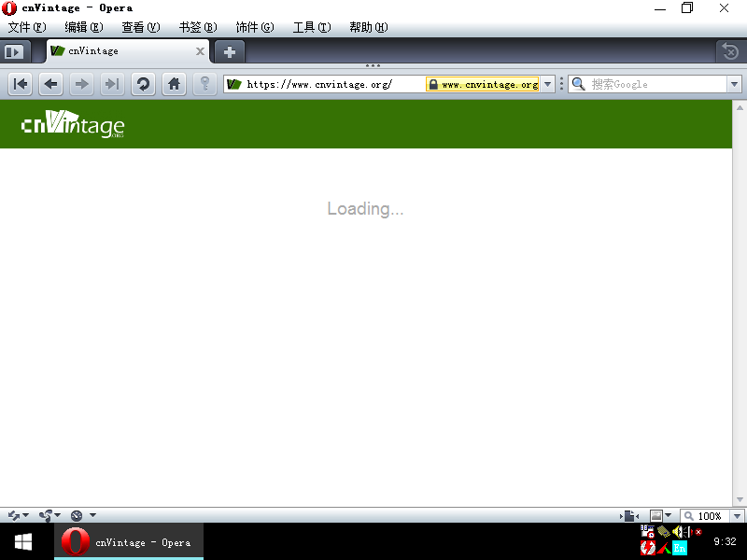Reload the current page
The image size is (747, 560).
(143, 84)
